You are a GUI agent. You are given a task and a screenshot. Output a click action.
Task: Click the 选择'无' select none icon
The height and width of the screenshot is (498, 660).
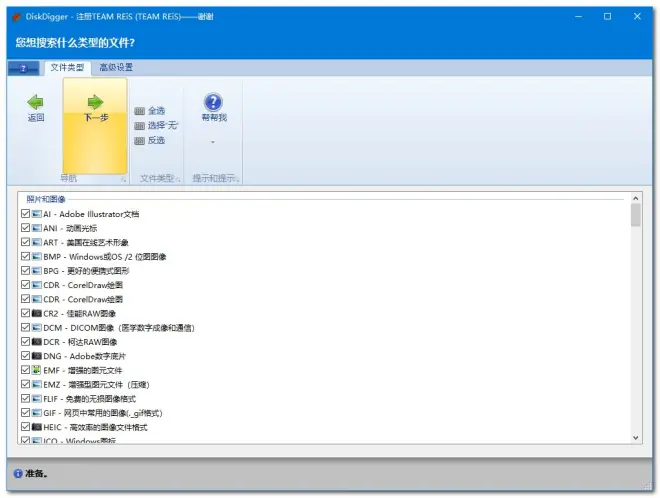pyautogui.click(x=139, y=126)
